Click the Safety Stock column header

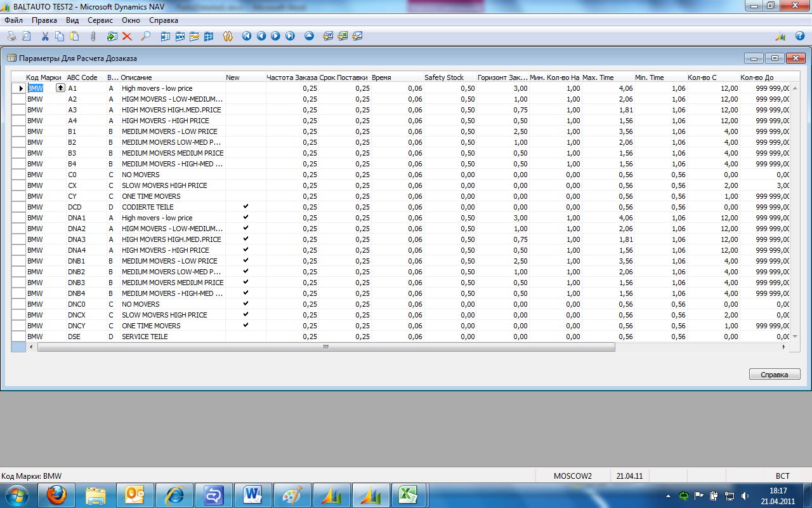(450, 77)
